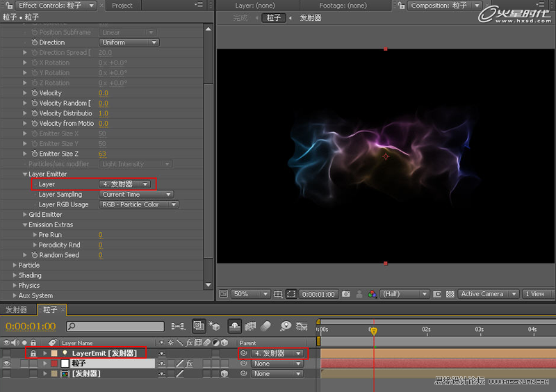Open the Direction Uniform dropdown
Viewport: 556px width, 392px height.
(129, 42)
